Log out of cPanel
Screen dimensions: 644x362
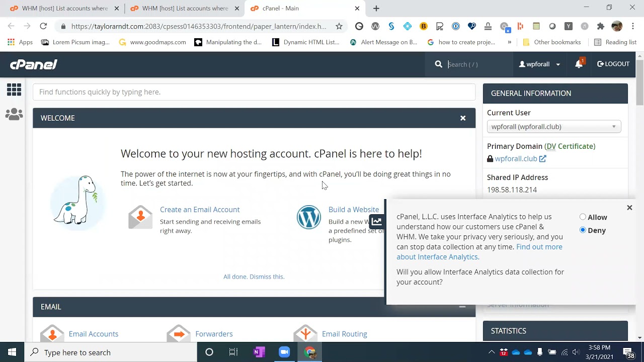pos(613,64)
